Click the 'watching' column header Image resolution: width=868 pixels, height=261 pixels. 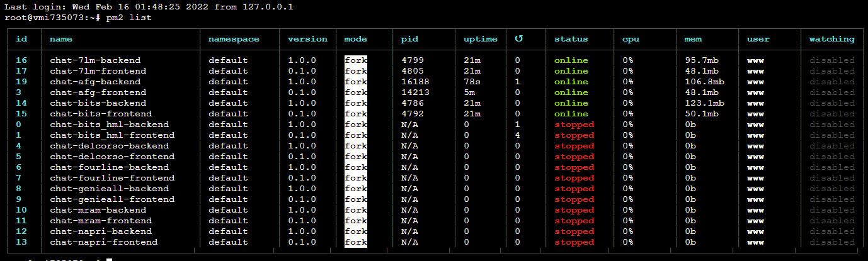[x=832, y=39]
